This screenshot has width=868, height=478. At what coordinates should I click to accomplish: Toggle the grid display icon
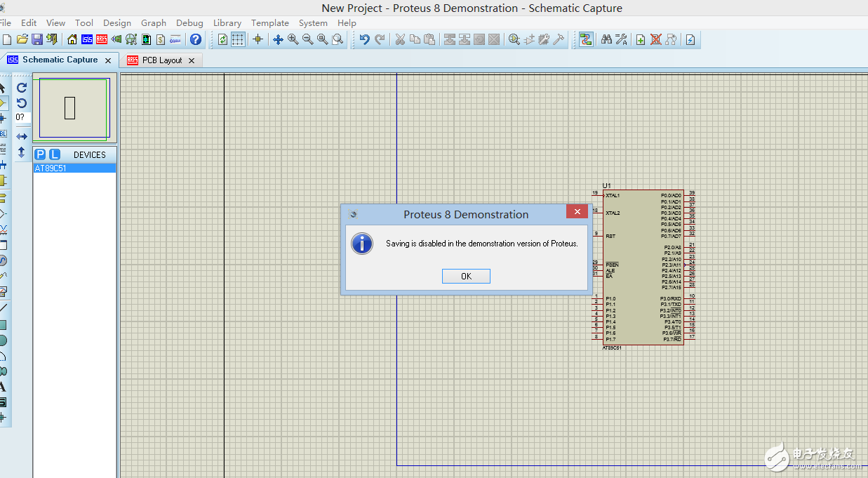(x=239, y=39)
